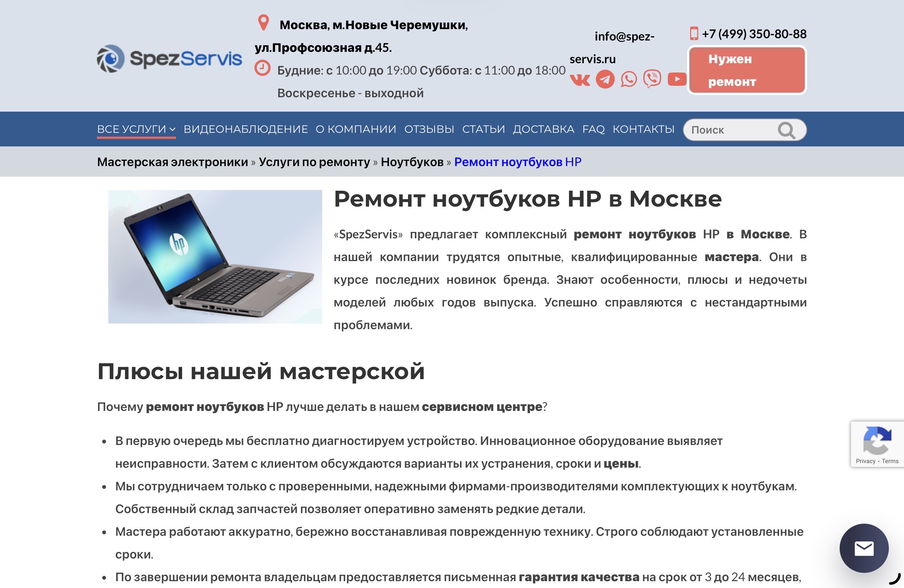Click the heading Ремонт ноутбуков HP в Москве

[528, 199]
